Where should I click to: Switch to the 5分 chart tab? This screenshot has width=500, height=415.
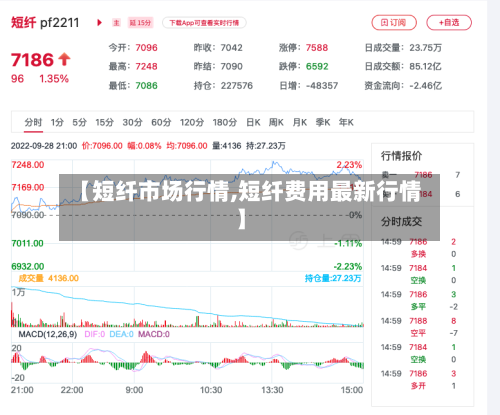coord(79,122)
